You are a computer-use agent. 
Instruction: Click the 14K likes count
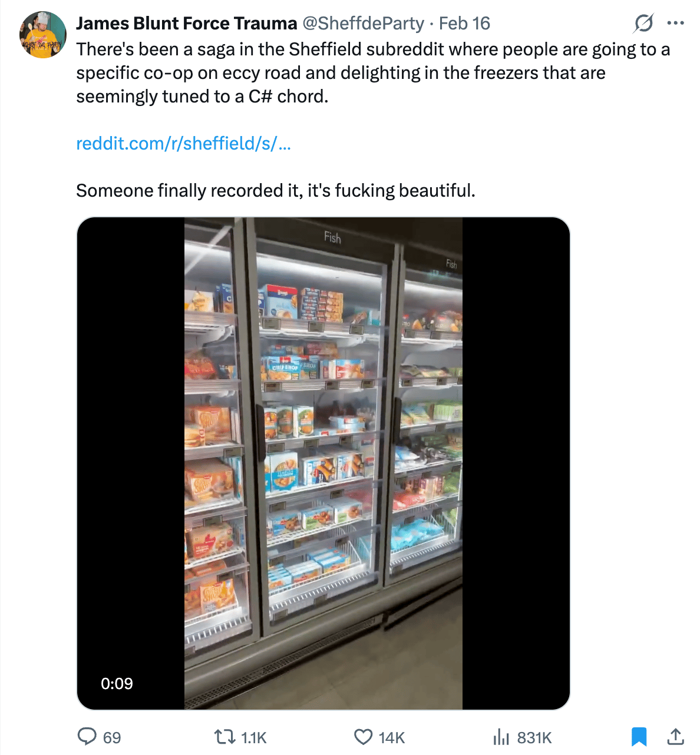(x=391, y=737)
